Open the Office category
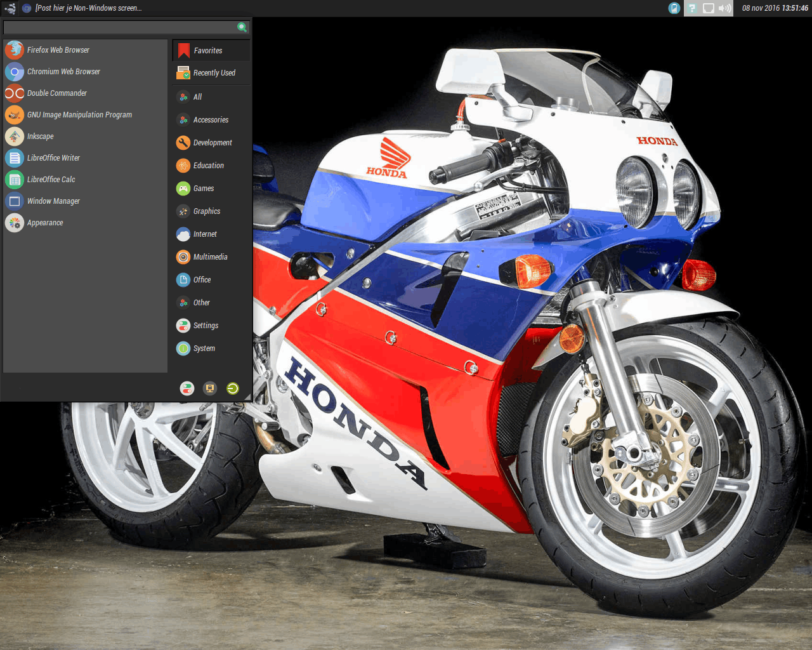This screenshot has height=650, width=812. click(211, 280)
